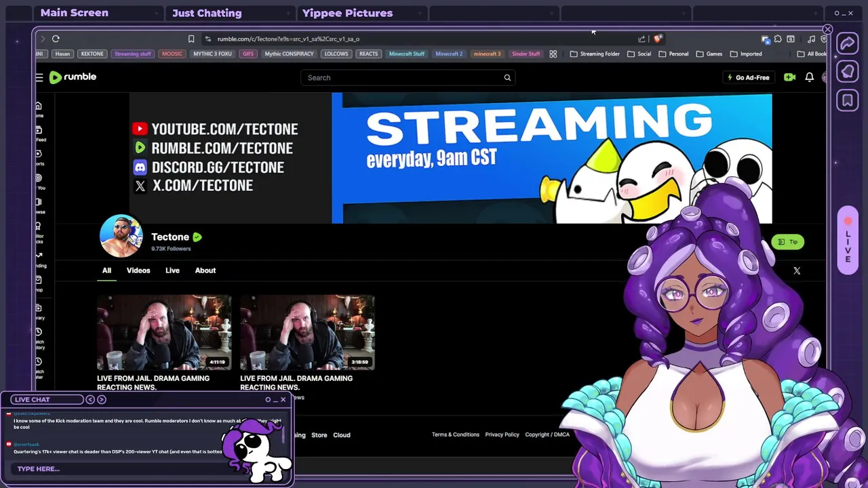Select the About channel tab

click(205, 270)
